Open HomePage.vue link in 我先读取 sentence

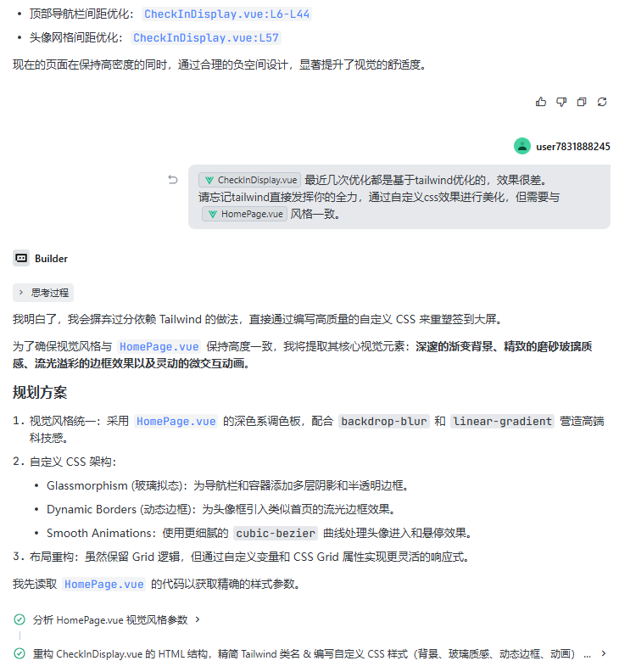(x=103, y=585)
